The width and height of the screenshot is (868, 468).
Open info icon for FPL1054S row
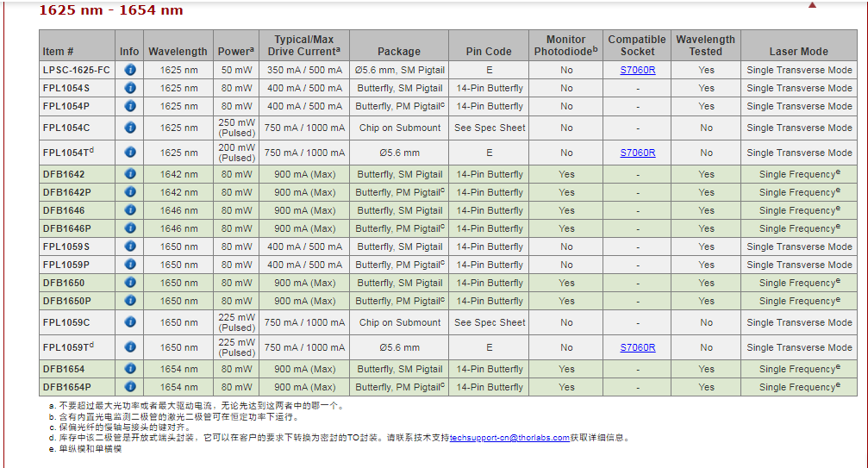[129, 88]
